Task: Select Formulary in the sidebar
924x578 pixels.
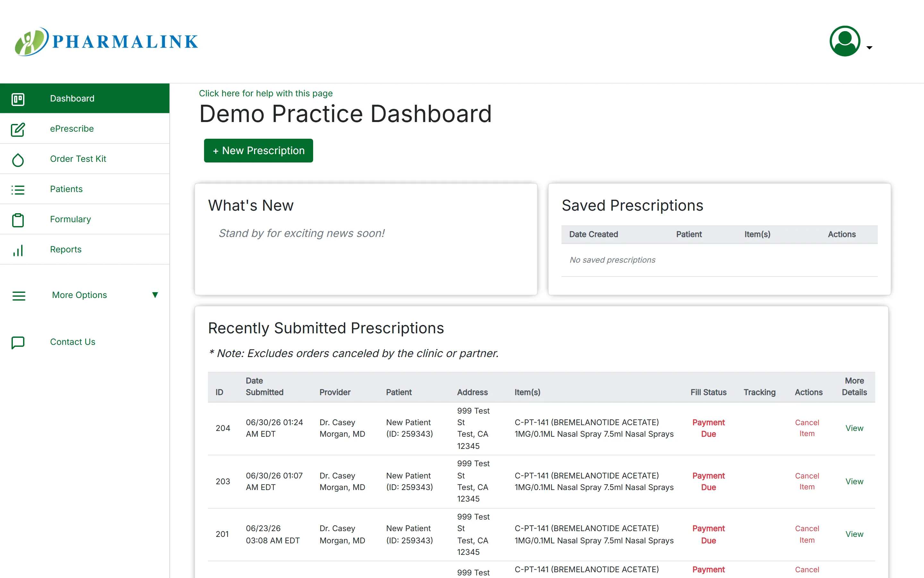Action: [x=85, y=219]
